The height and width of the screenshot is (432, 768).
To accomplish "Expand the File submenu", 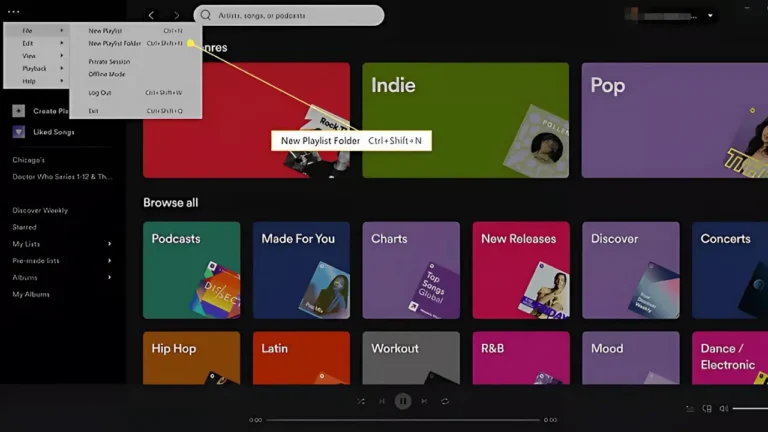I will click(37, 30).
